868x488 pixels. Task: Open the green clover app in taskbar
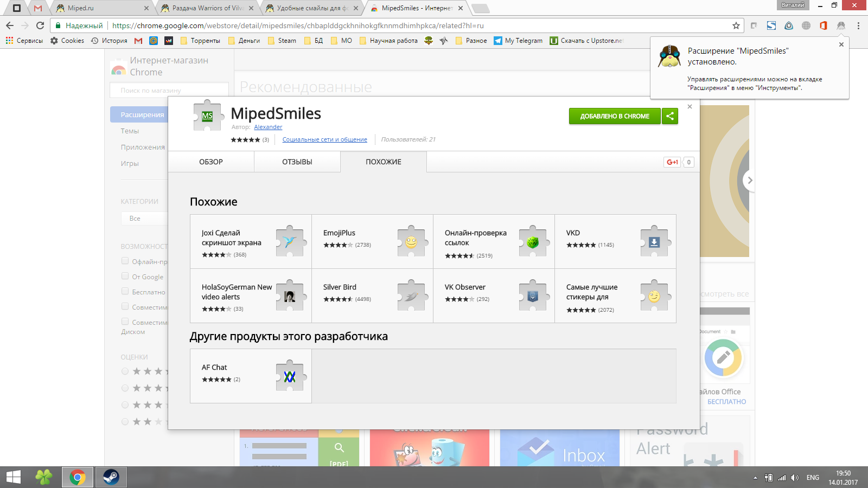44,477
